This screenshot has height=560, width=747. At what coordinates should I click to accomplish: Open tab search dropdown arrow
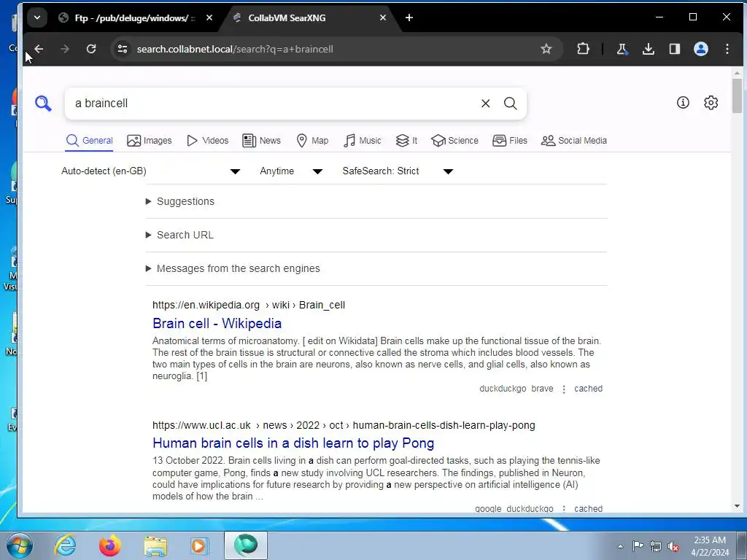pyautogui.click(x=37, y=18)
